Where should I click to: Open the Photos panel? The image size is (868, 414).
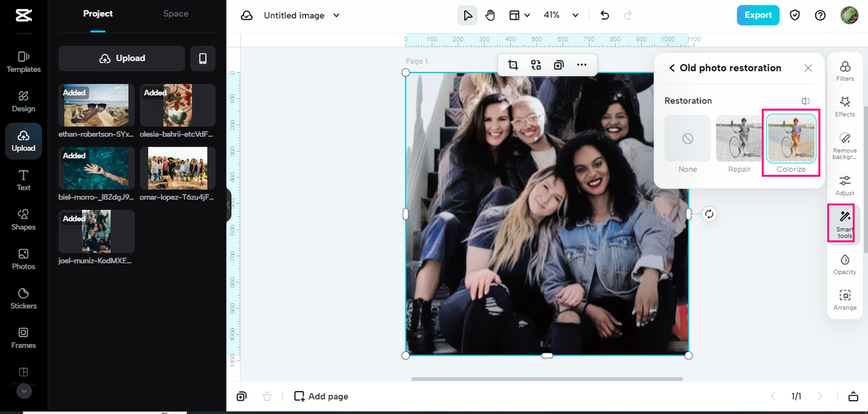(x=23, y=259)
